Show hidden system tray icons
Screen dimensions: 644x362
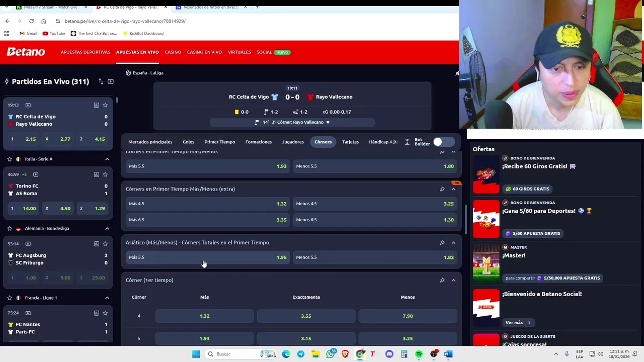coord(556,354)
